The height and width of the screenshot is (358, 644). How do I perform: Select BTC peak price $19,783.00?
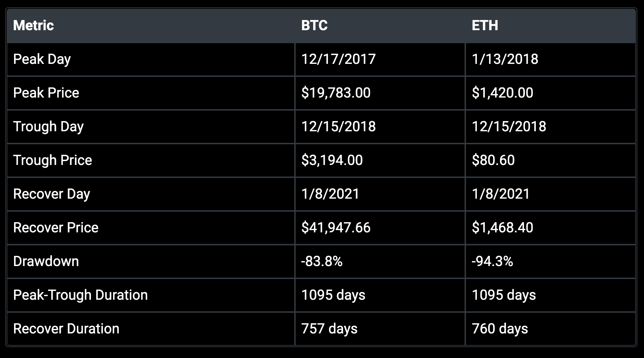[x=336, y=93]
